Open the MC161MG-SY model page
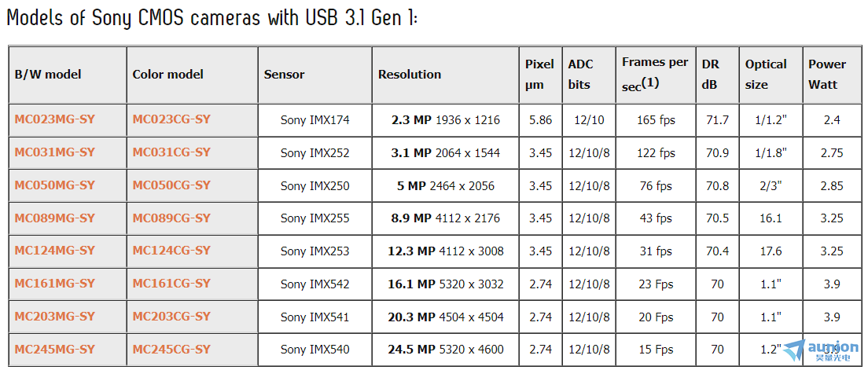The image size is (868, 370). tap(55, 284)
